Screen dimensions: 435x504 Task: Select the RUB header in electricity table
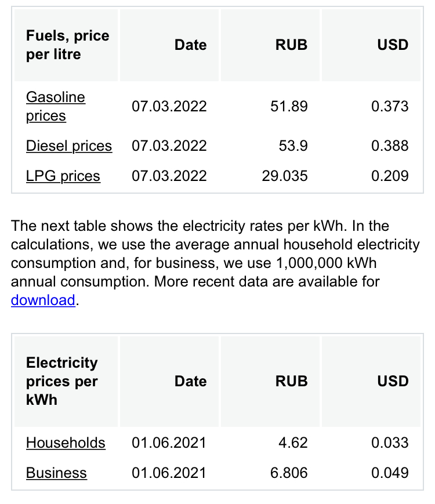291,382
